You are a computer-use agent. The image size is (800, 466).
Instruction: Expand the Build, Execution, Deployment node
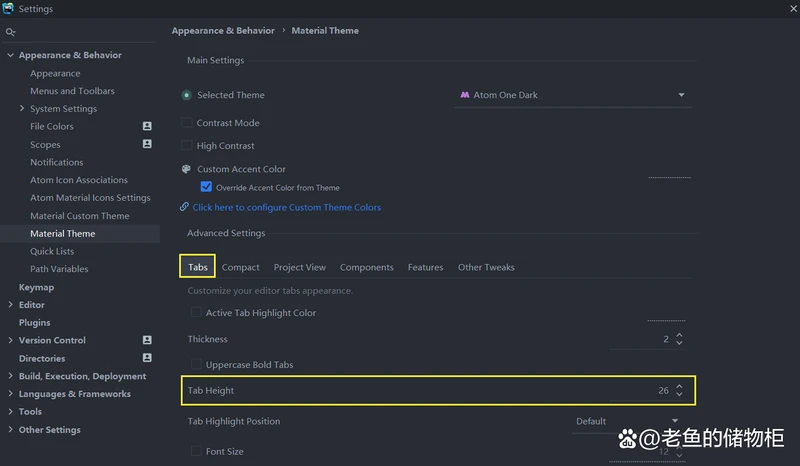(10, 376)
